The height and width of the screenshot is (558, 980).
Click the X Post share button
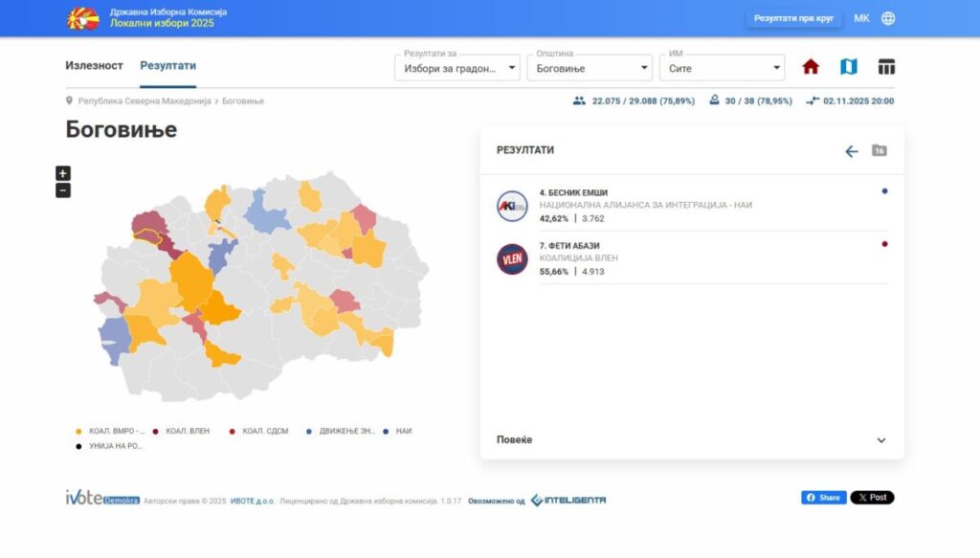pos(871,497)
